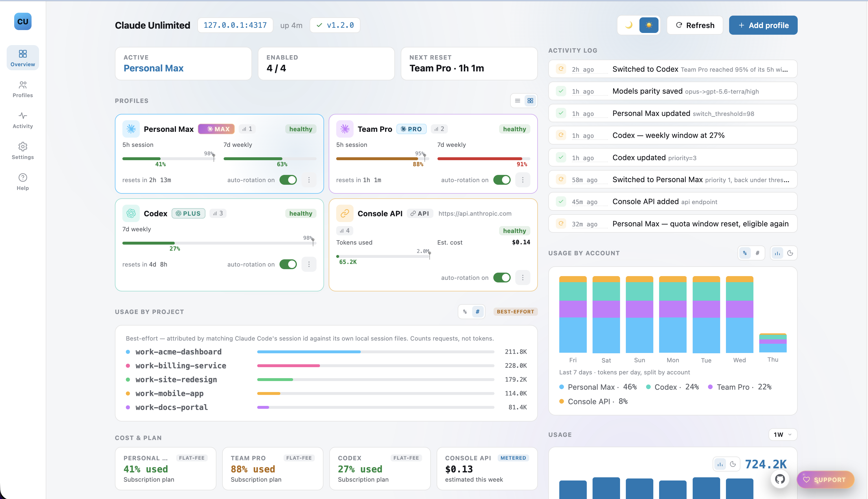
Task: Click the Team Pro profile icon
Action: (345, 129)
